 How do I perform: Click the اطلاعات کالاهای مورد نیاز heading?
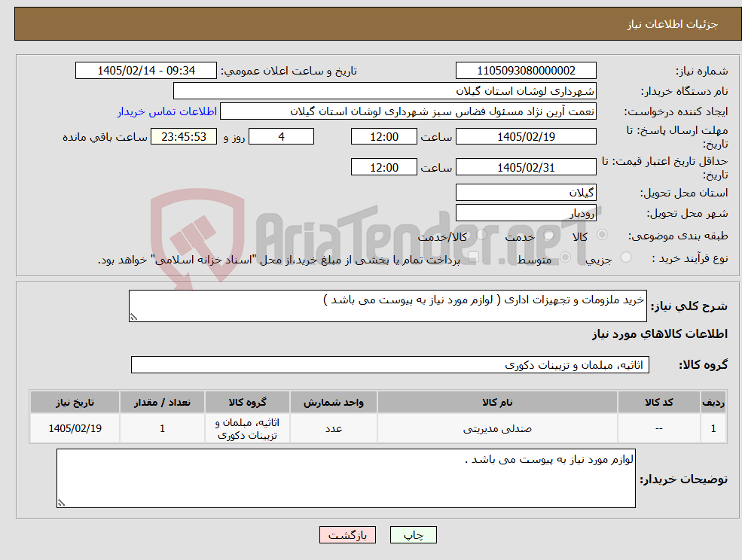(660, 334)
